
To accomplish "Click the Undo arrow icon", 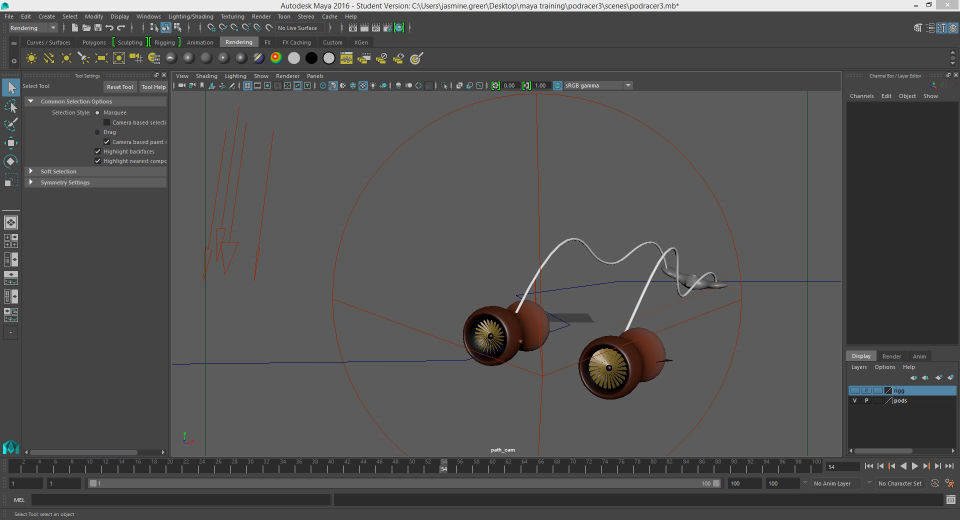I will (109, 28).
